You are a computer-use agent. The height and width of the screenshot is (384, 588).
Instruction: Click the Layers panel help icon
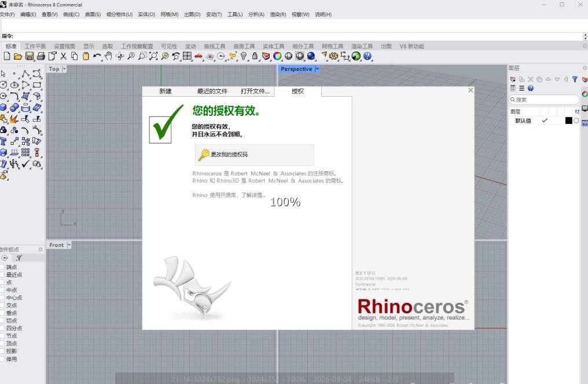point(530,88)
